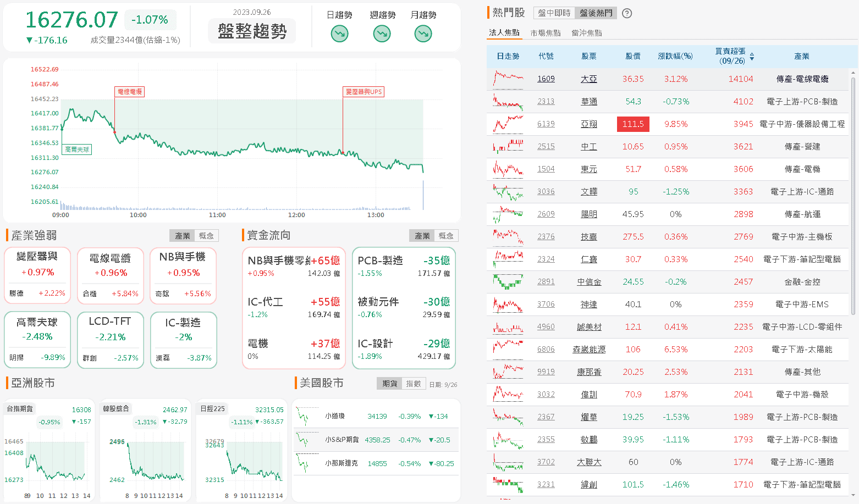Select the 小道瓊 futures row
Image resolution: width=859 pixels, height=504 pixels.
pyautogui.click(x=376, y=417)
